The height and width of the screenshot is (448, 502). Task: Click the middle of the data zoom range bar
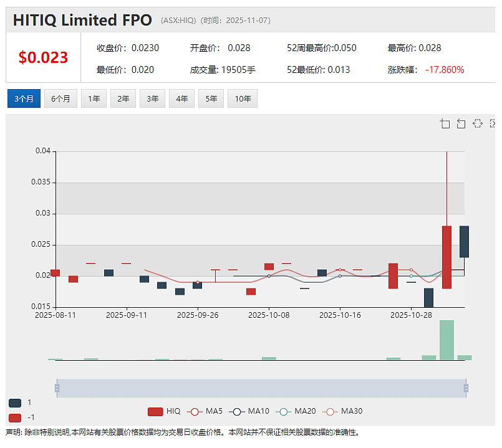click(261, 388)
